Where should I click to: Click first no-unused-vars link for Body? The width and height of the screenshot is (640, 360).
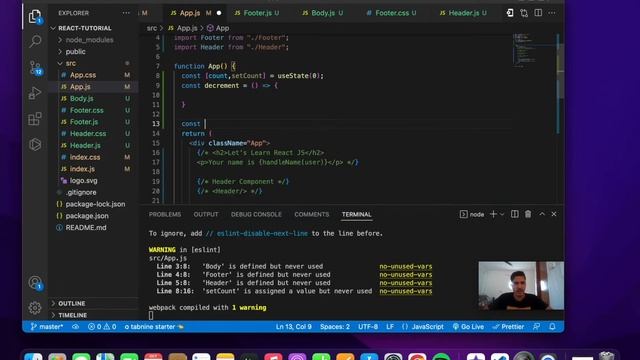pos(406,267)
